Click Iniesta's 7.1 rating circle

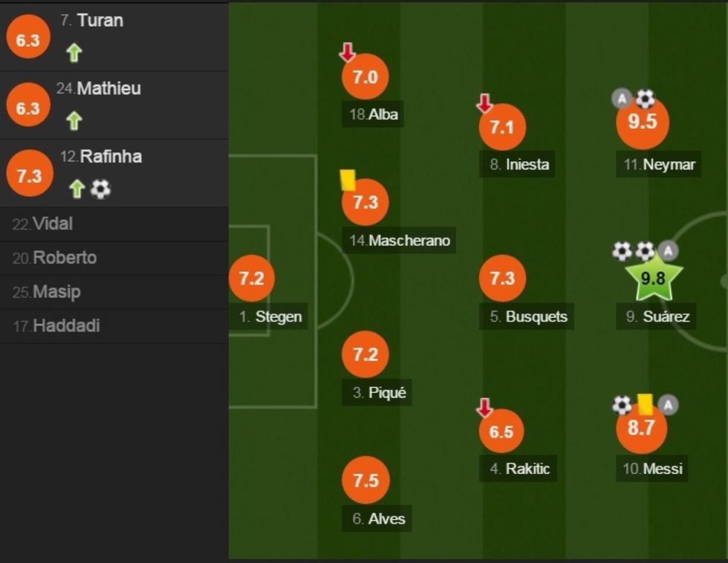[502, 127]
